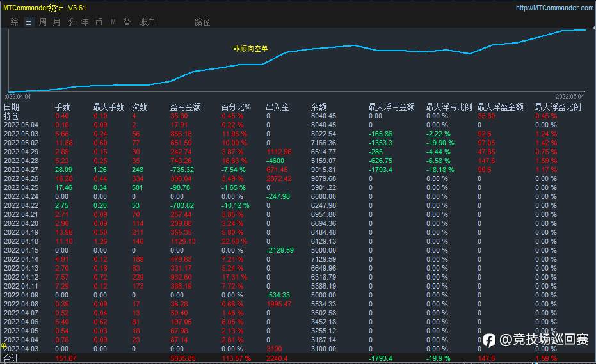Select the 2022.04.27 date row

21,170
